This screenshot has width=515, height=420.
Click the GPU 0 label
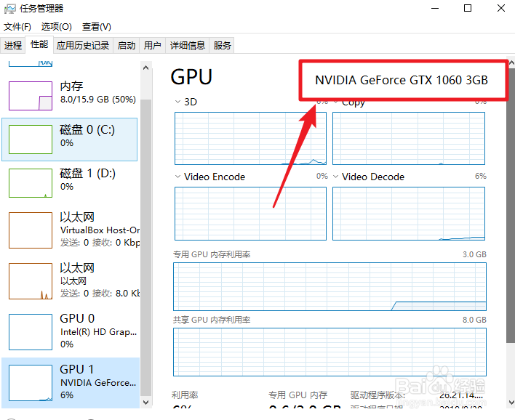77,318
